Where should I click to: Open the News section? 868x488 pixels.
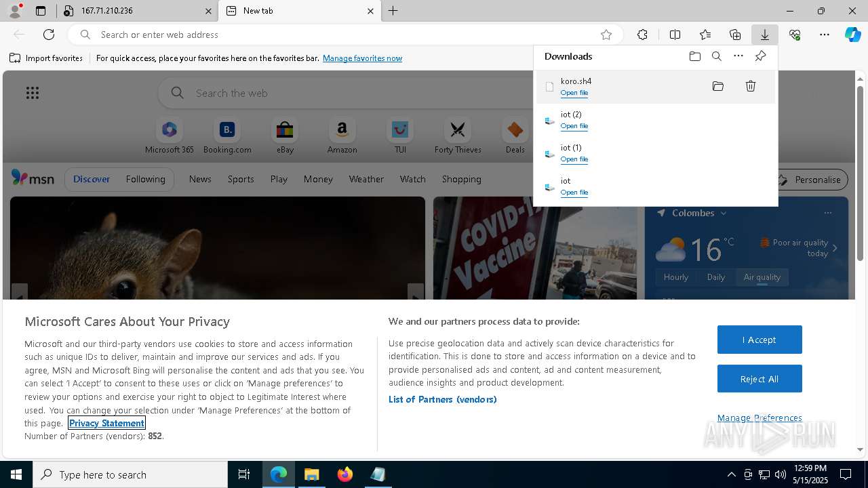[x=200, y=179]
